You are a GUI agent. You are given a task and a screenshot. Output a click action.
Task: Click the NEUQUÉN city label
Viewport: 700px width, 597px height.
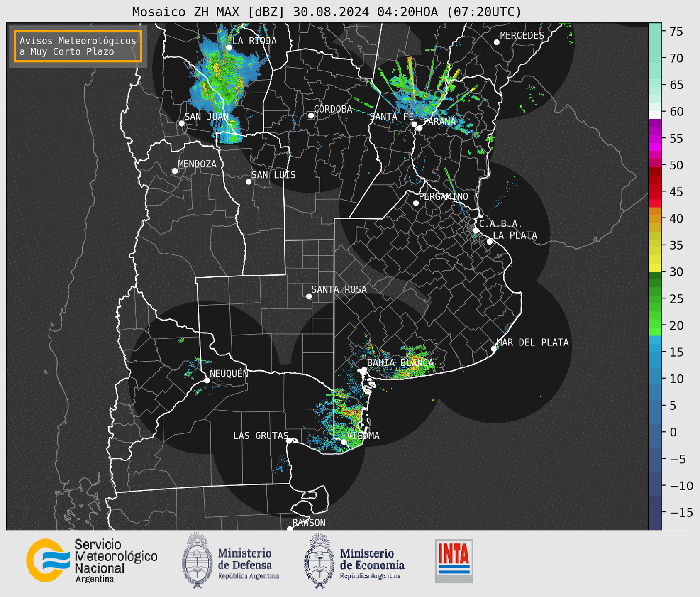coord(229,373)
